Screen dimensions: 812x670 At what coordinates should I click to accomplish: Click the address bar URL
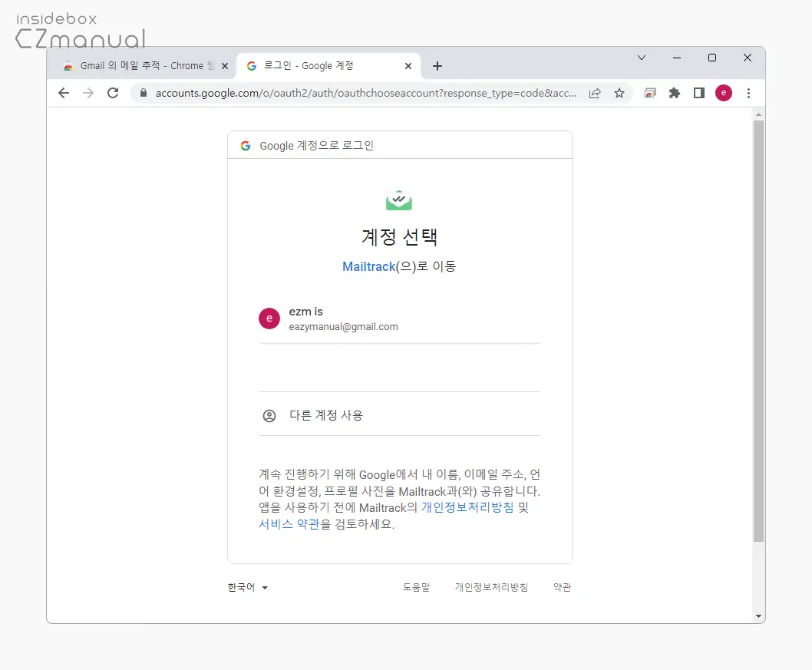(365, 93)
